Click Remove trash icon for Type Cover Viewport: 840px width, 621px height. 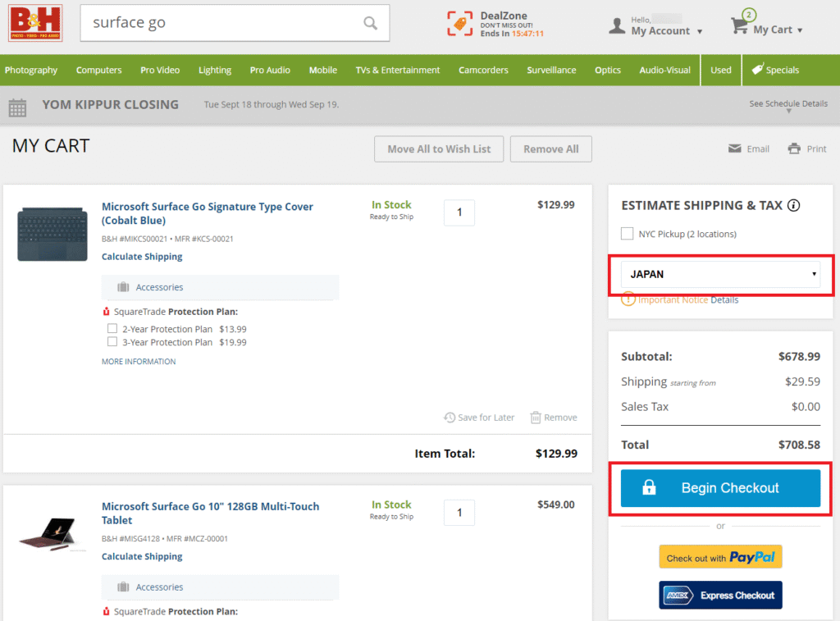[535, 418]
